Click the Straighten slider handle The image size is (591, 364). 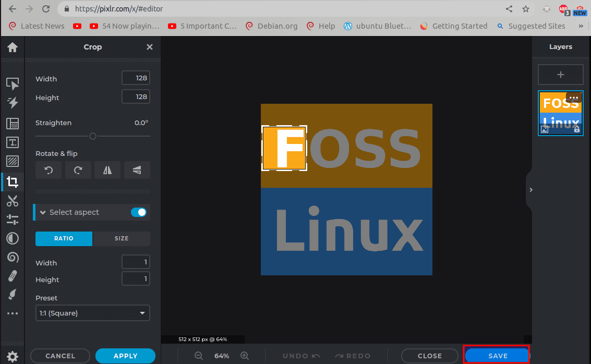pyautogui.click(x=93, y=136)
